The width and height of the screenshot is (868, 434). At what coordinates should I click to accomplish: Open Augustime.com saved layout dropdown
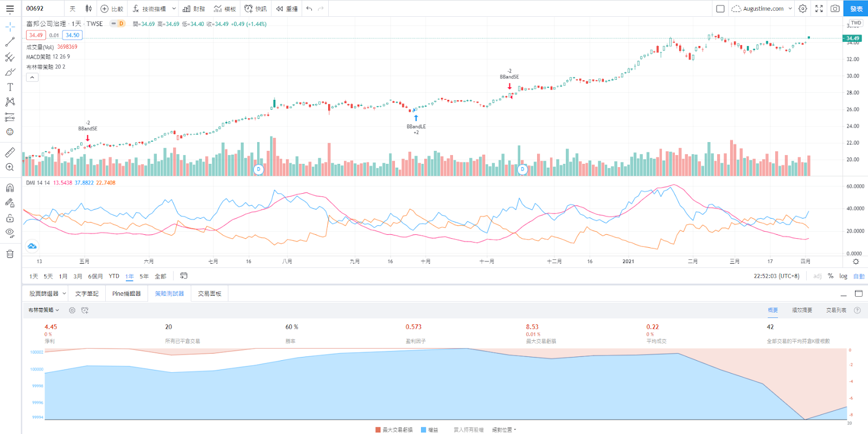click(x=762, y=9)
